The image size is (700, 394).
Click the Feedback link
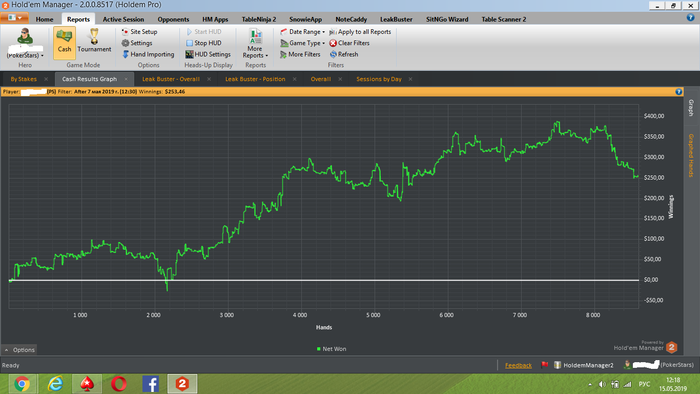[x=518, y=365]
